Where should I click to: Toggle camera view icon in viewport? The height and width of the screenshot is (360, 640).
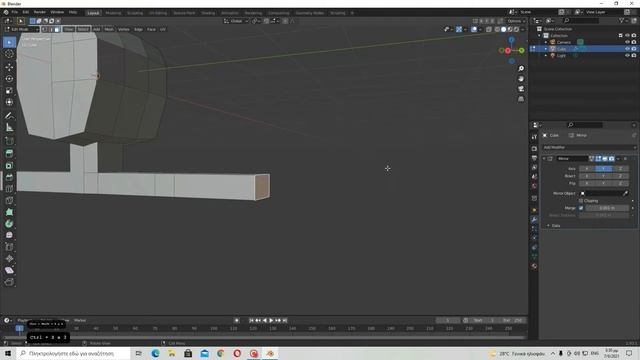coord(521,89)
